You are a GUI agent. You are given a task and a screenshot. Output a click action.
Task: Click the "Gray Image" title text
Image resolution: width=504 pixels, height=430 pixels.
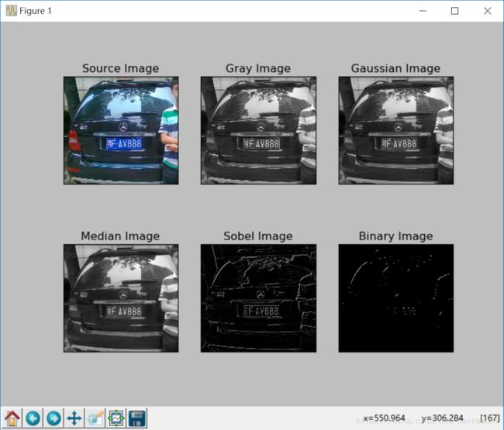[x=258, y=68]
